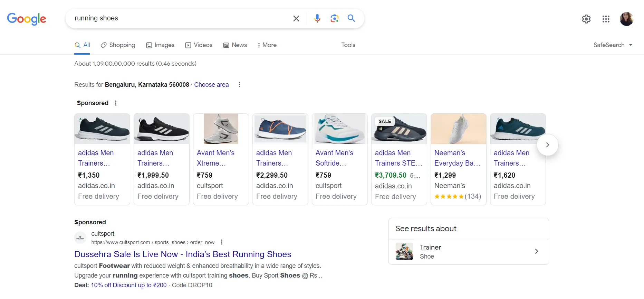Screen dimensions: 644x299
Task: Switch to the News tab
Action: coord(235,45)
